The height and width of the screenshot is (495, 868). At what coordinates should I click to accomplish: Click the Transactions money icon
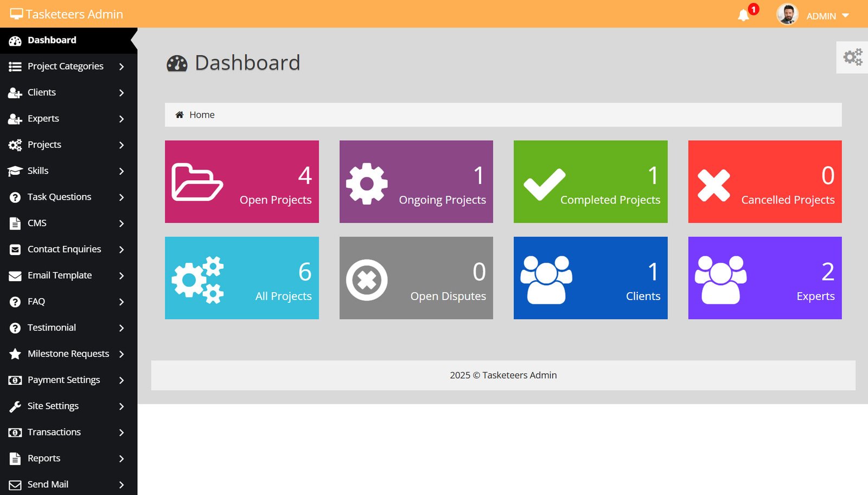pos(15,433)
